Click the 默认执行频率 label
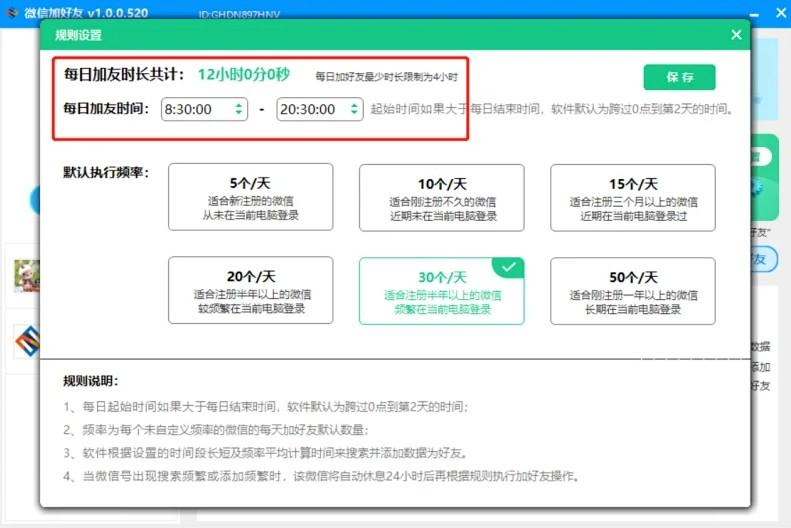The width and height of the screenshot is (791, 528). [106, 172]
